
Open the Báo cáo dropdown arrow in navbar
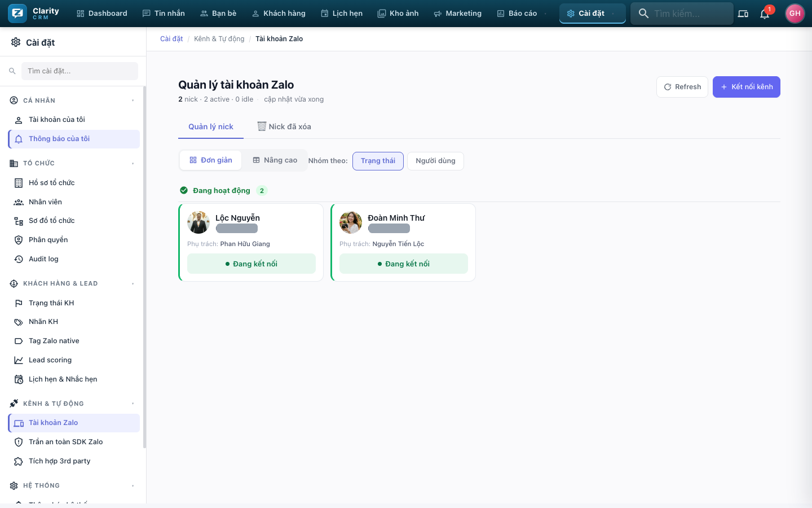545,14
